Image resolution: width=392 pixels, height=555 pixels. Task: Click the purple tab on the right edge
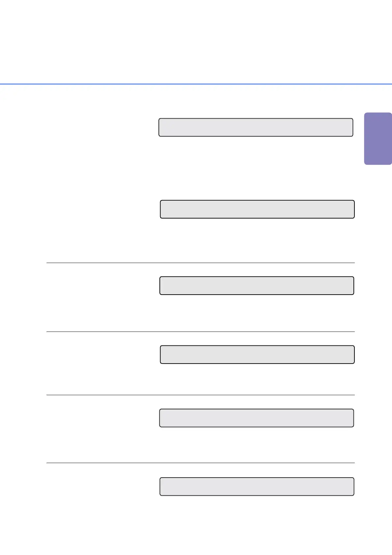coord(378,138)
